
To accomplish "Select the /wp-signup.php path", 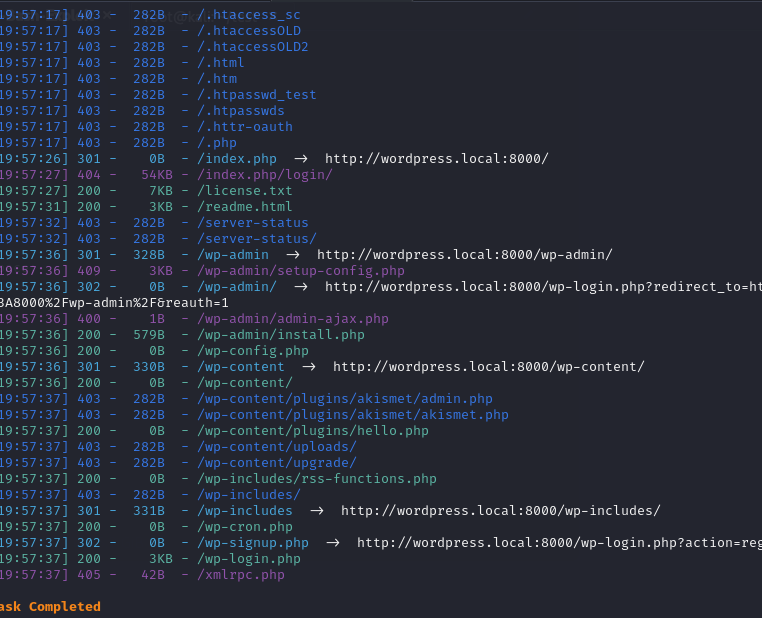I will click(253, 544).
